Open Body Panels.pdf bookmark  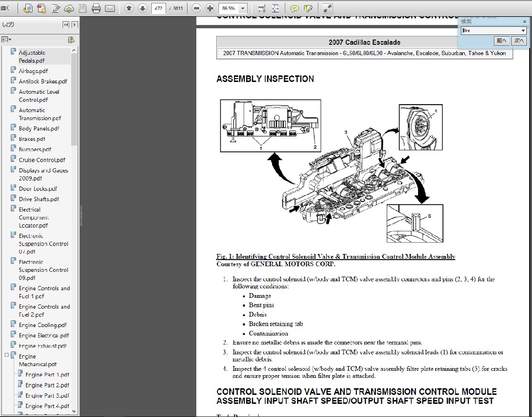click(39, 128)
